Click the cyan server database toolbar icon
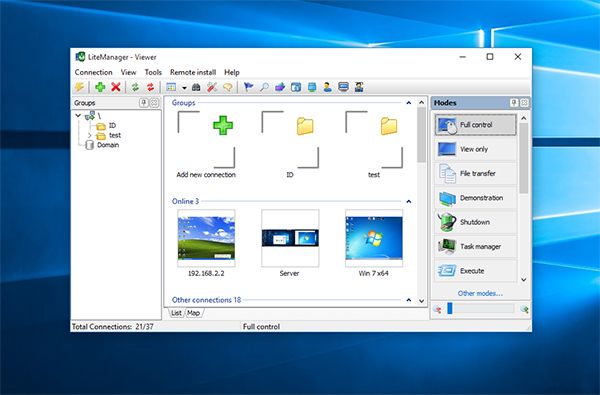This screenshot has width=600, height=395. click(312, 87)
